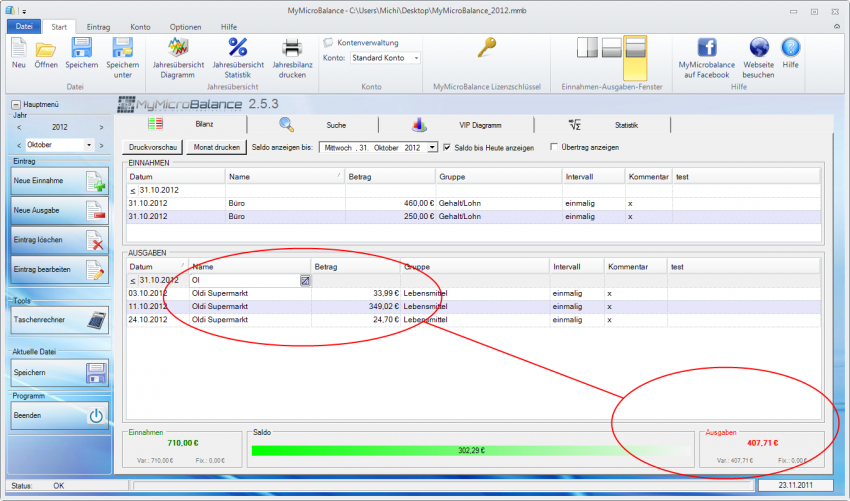This screenshot has height=501, width=850.
Task: Print the Jahresbilanz with printer icon
Action: pos(291,47)
